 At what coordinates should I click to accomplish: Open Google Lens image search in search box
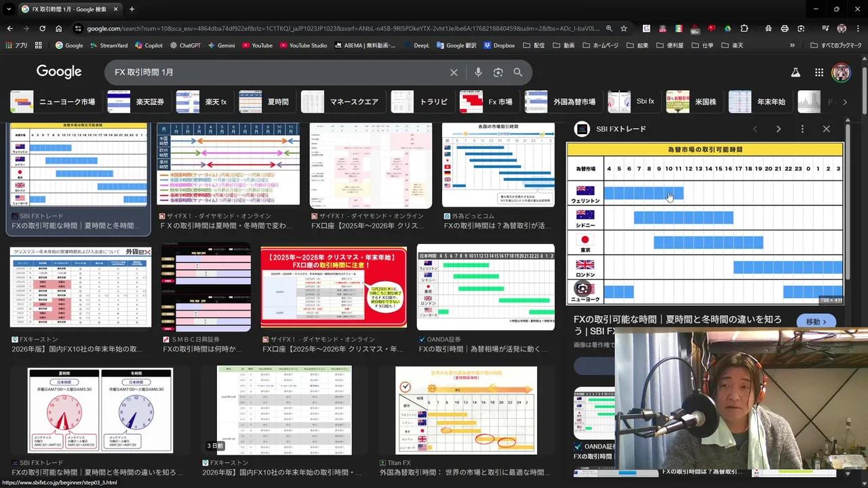tap(498, 73)
